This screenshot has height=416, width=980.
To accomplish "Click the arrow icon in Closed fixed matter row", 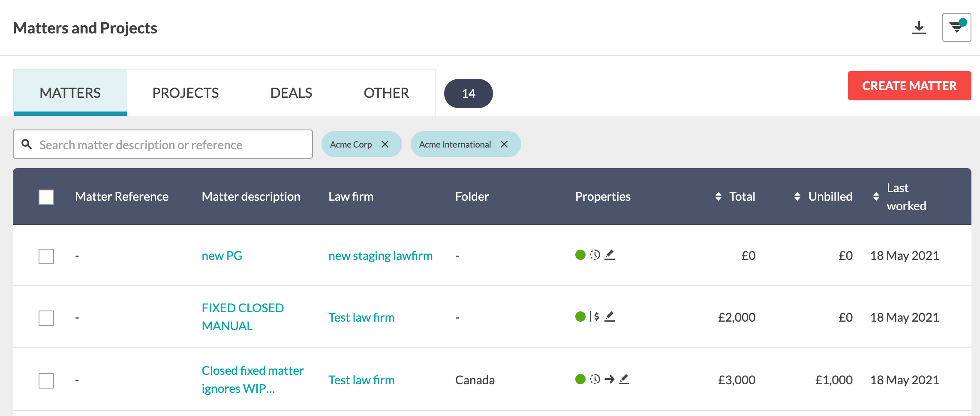I will pyautogui.click(x=610, y=379).
